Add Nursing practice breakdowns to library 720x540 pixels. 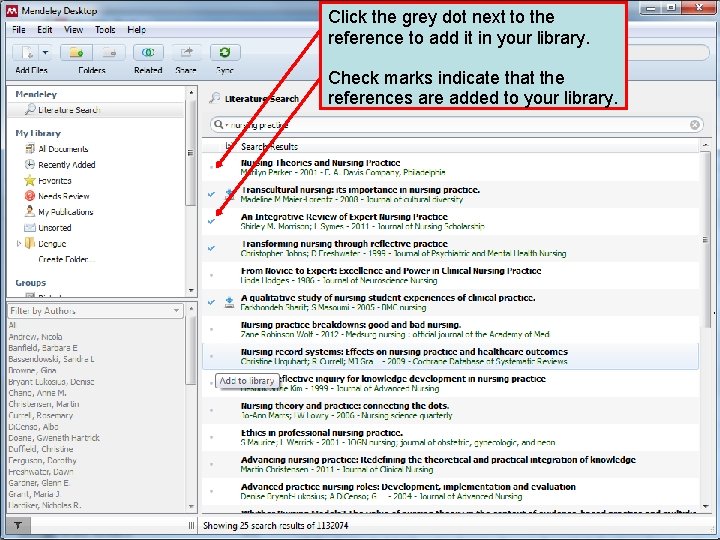(x=212, y=329)
